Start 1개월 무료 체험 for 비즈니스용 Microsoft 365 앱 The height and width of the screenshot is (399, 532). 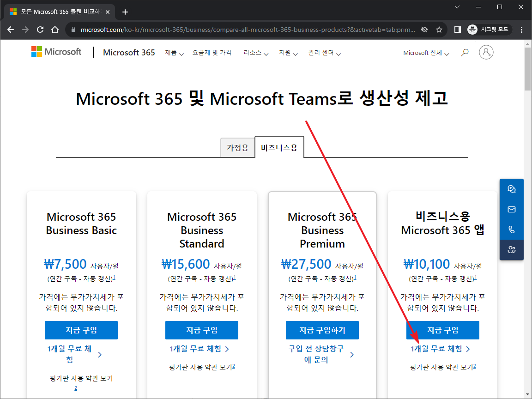[x=441, y=349]
